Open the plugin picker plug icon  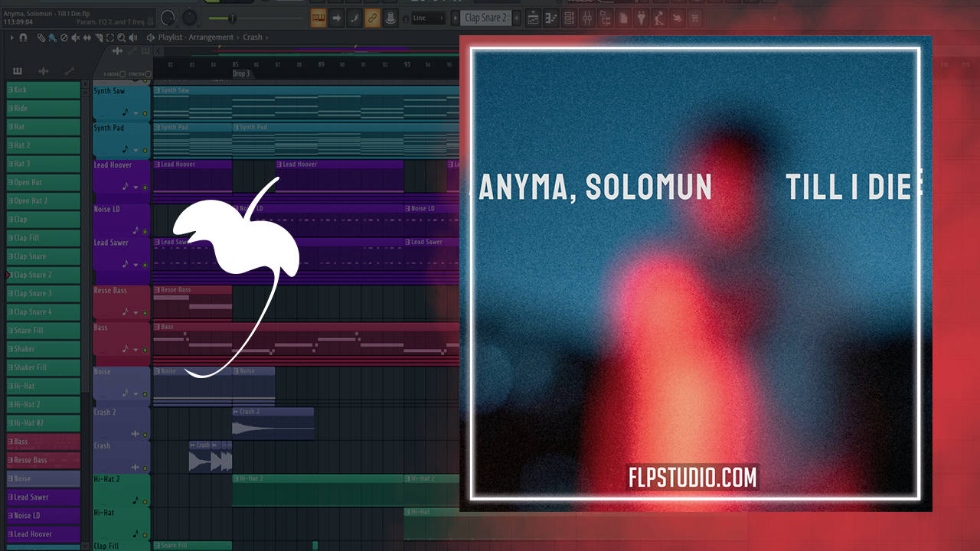coord(641,18)
